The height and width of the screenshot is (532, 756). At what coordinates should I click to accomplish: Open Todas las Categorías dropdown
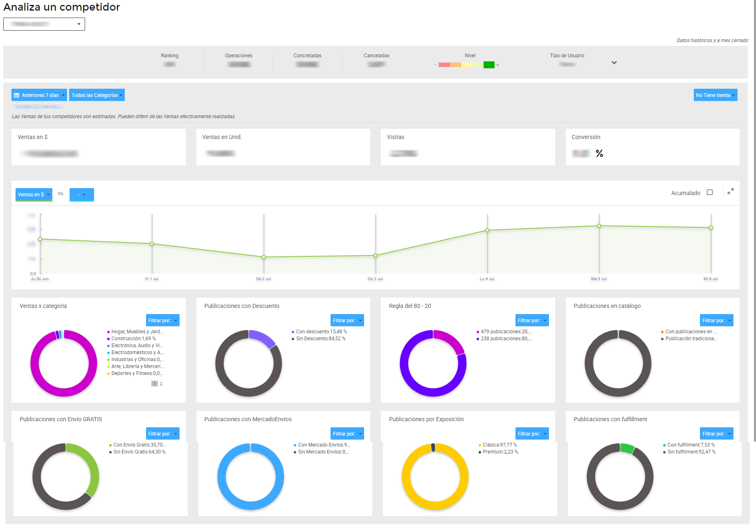pyautogui.click(x=97, y=95)
